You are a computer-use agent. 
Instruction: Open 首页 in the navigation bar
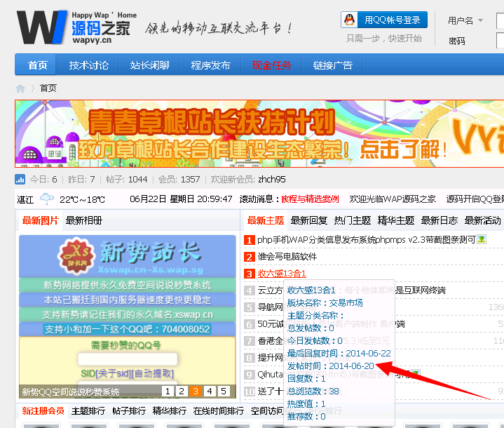(x=38, y=65)
